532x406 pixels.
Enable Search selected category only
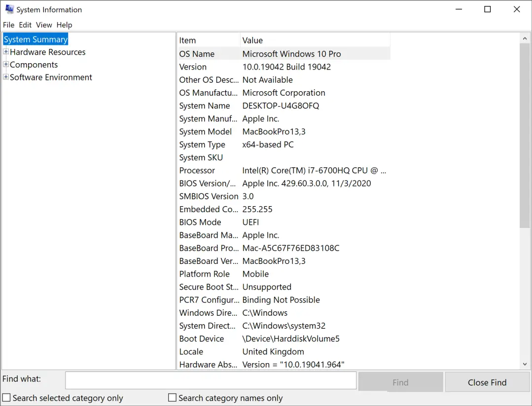(6, 398)
